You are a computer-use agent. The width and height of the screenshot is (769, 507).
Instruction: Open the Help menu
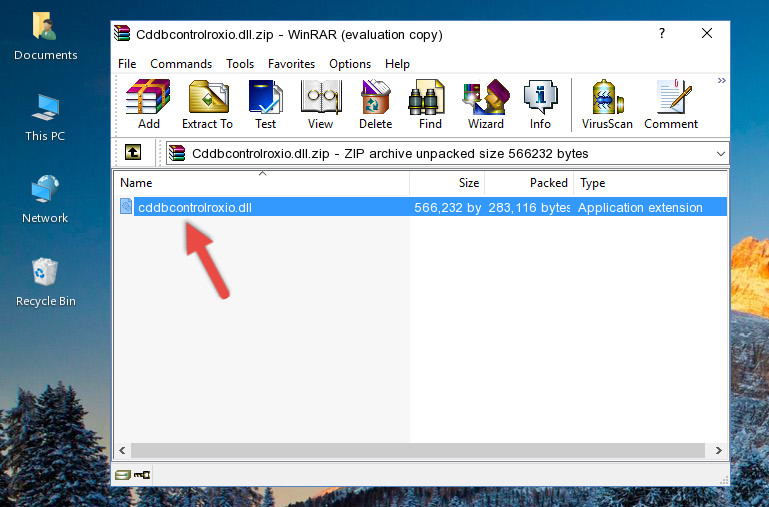coord(397,64)
